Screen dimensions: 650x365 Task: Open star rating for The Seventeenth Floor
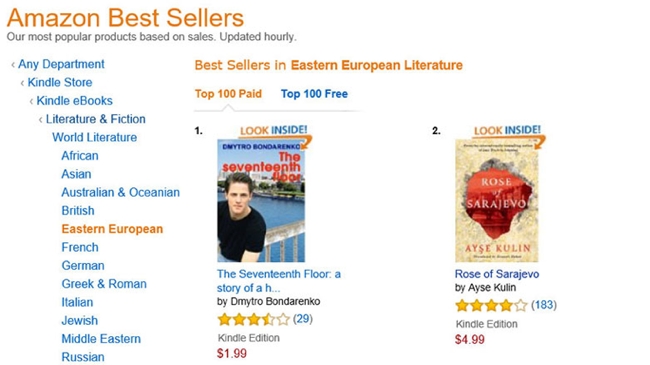point(253,319)
